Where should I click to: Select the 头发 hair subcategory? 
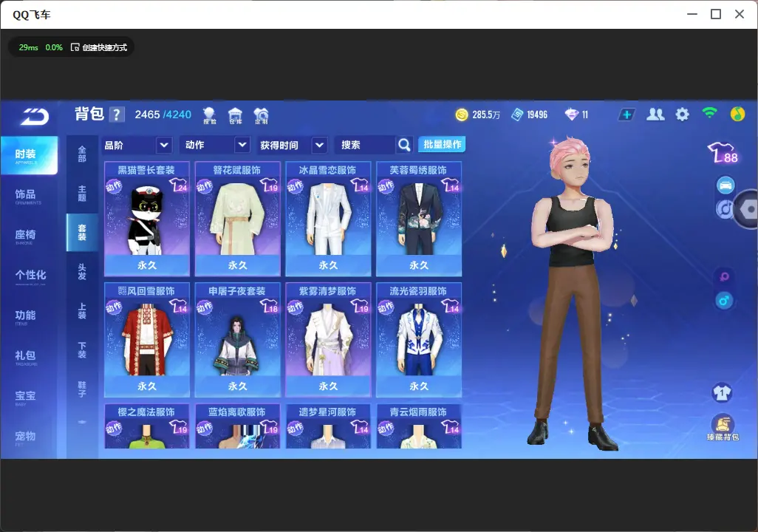click(82, 272)
